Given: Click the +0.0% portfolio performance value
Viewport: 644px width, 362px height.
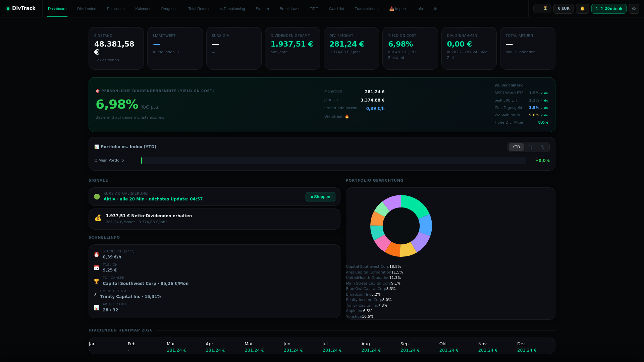Looking at the screenshot, I should (542, 161).
